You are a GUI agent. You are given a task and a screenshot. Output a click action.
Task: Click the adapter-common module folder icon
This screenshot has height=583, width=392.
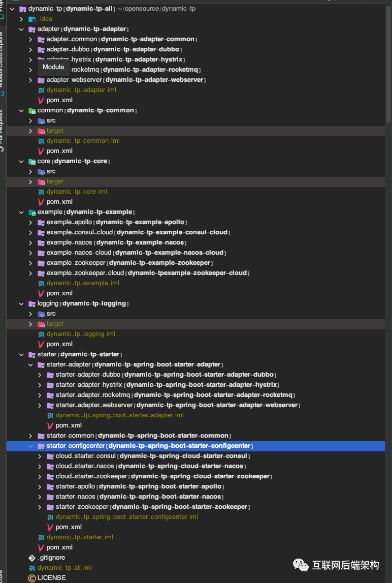pos(41,39)
